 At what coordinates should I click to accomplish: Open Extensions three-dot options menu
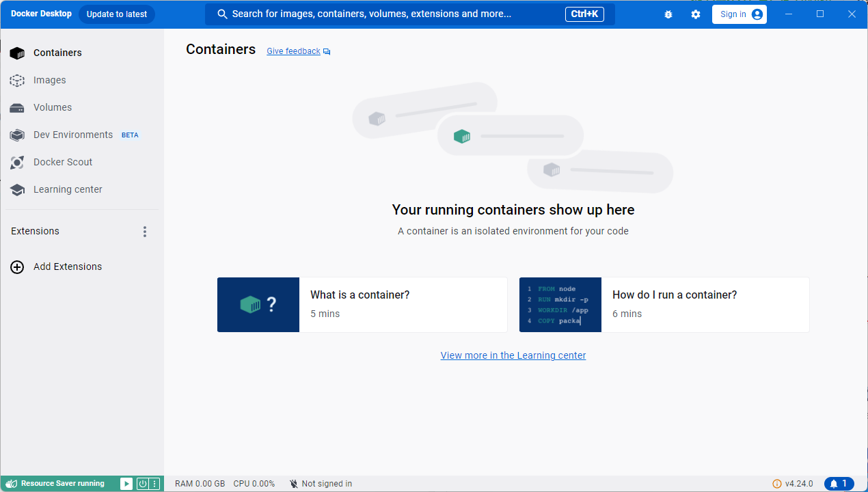(145, 232)
